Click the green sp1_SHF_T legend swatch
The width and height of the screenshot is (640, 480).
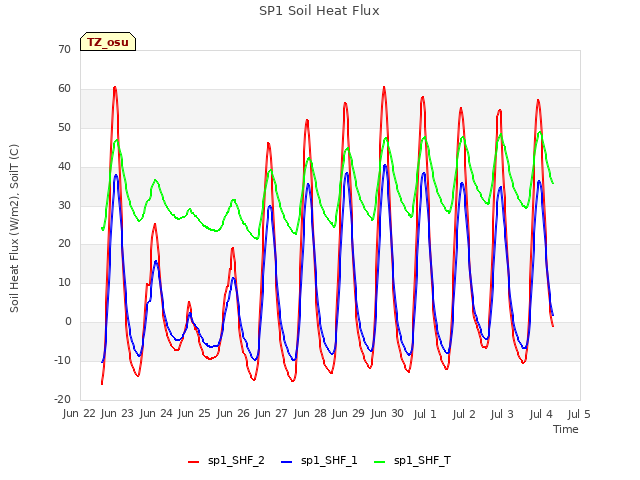pos(380,461)
